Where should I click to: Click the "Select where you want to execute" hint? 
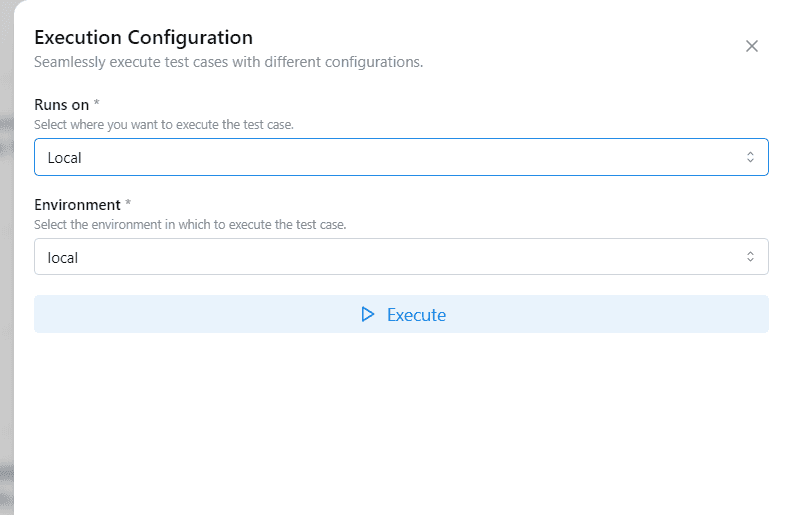tap(164, 125)
